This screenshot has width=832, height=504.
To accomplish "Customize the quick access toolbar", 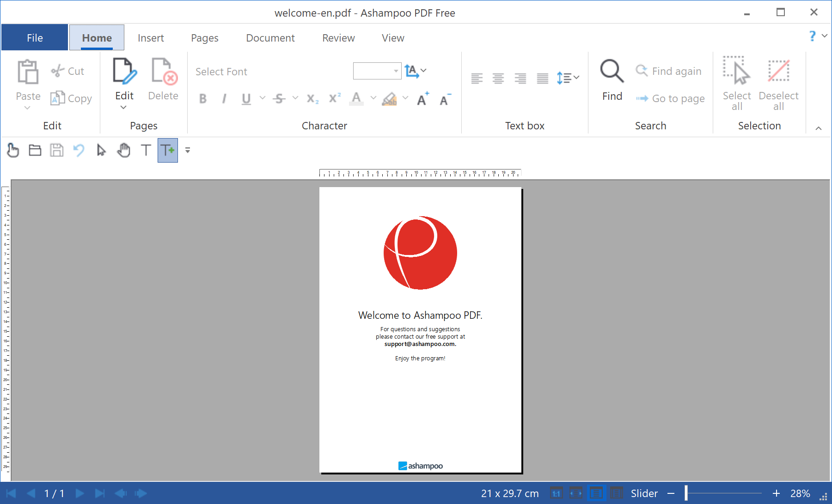I will (188, 150).
